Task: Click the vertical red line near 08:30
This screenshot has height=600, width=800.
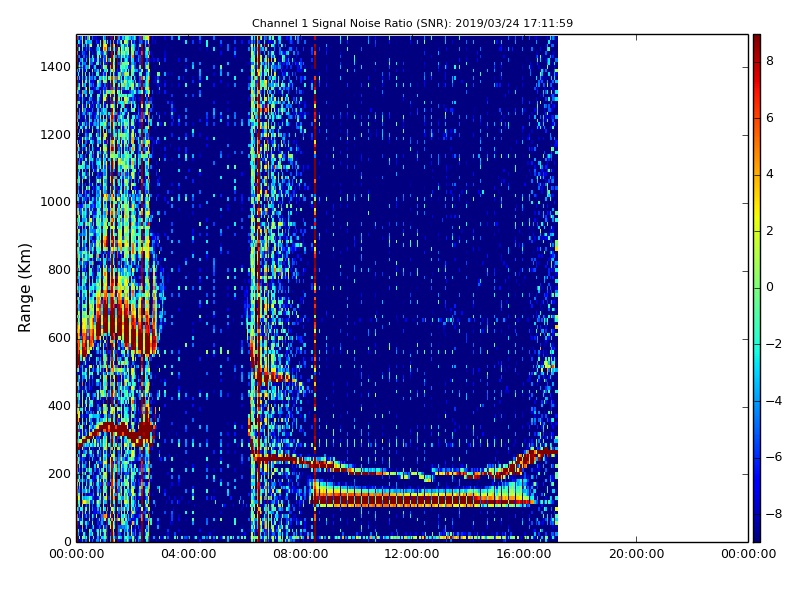Action: 315,288
